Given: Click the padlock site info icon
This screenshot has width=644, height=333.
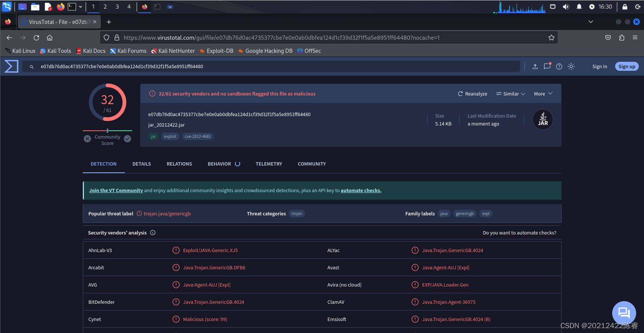Looking at the screenshot, I should 117,37.
